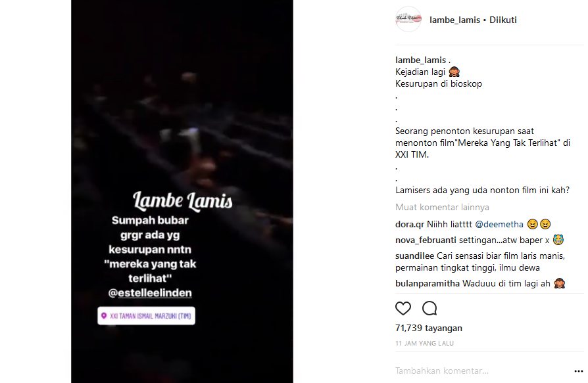Screen dimensions: 588x383
Task: Toggle the Diikuti following status
Action: 503,20
